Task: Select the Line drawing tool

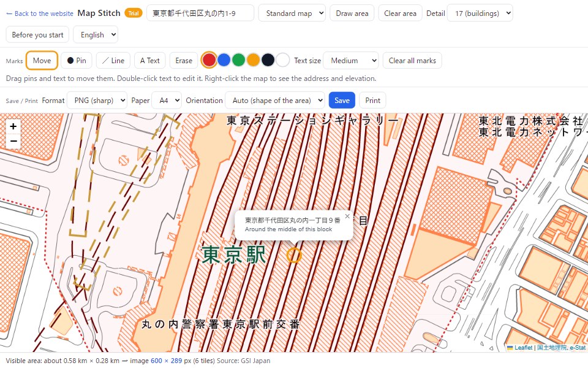Action: click(113, 61)
